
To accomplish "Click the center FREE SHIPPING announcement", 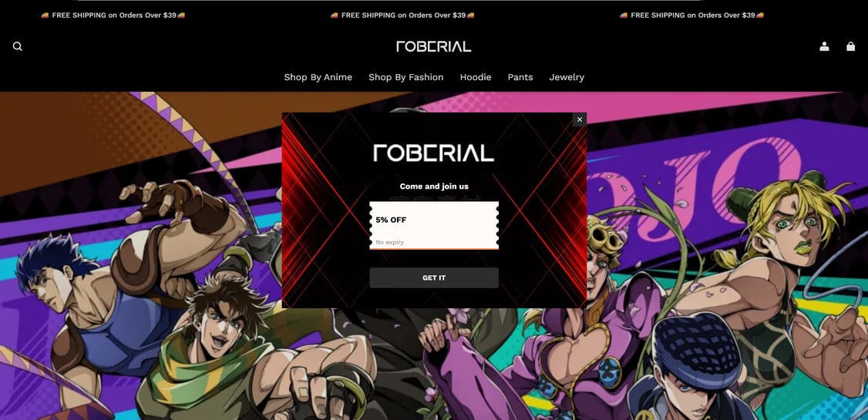I will 402,15.
